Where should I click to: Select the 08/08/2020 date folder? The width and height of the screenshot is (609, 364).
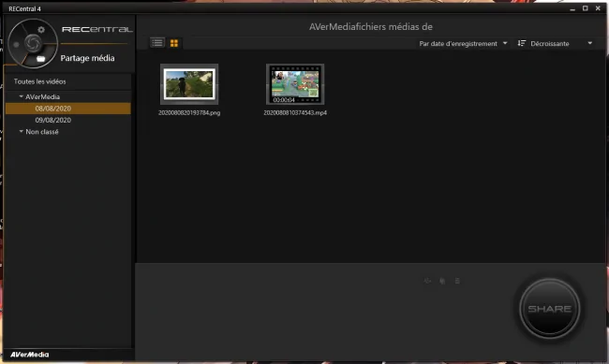point(68,109)
